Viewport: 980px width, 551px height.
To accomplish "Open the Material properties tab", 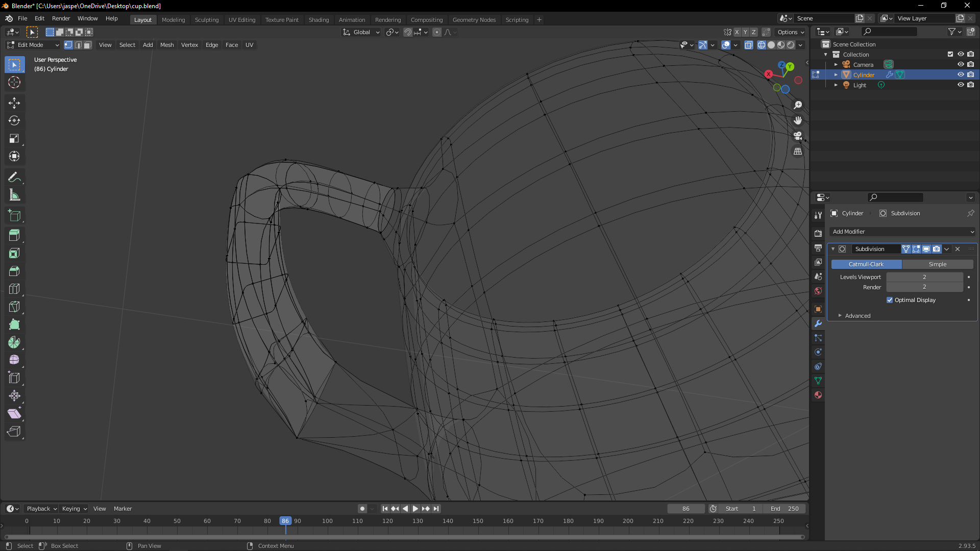I will point(818,395).
